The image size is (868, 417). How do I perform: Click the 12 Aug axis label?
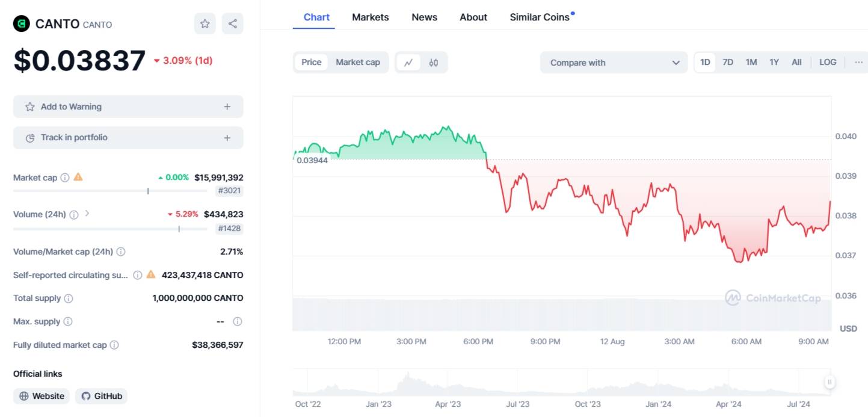point(612,342)
